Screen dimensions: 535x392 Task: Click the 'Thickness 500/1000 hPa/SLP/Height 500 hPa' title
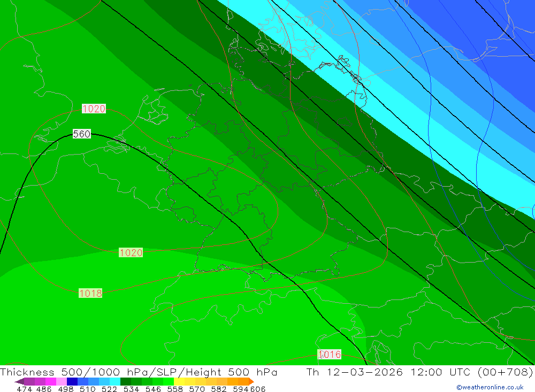tap(139, 372)
